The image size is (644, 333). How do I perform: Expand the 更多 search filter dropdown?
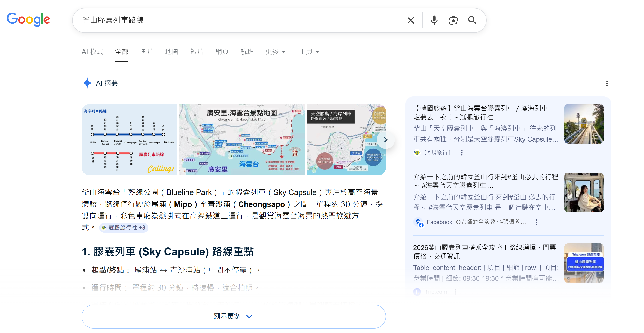(x=275, y=52)
